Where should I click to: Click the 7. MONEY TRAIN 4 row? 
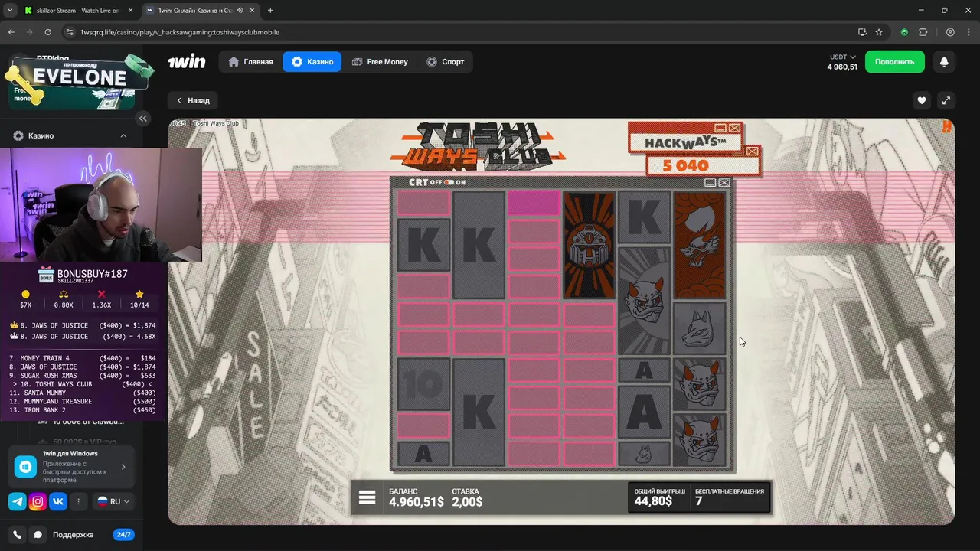click(82, 358)
